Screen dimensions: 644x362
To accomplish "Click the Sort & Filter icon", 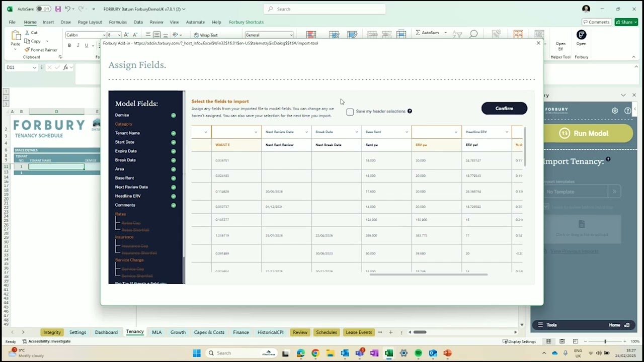I will click(x=457, y=34).
